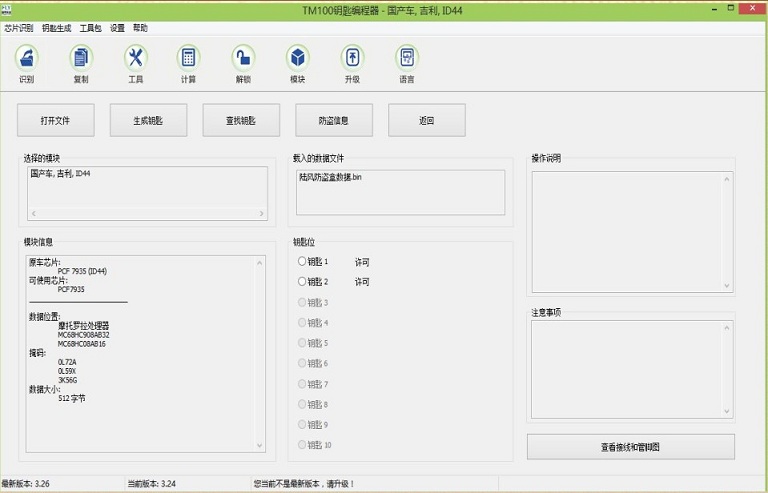Image resolution: width=768 pixels, height=493 pixels.
Task: Click down scroll arrow in 模块信息 box
Action: (260, 446)
